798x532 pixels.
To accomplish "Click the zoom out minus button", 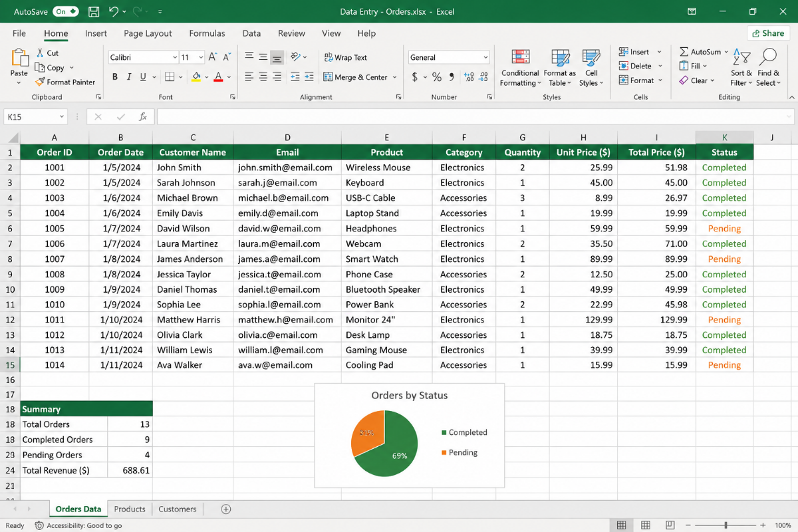I will [690, 525].
